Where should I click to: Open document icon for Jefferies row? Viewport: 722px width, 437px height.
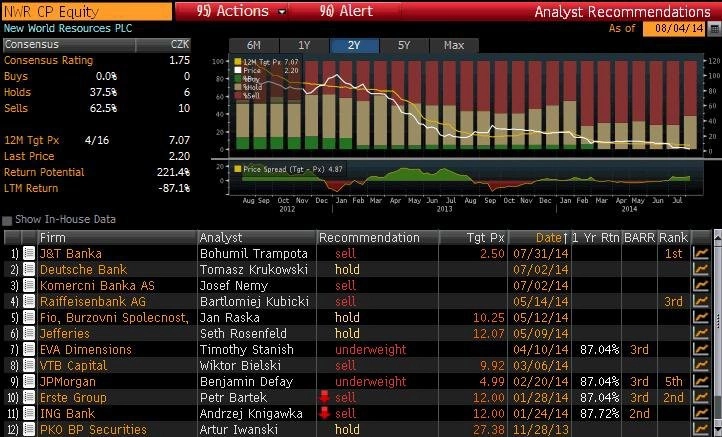pyautogui.click(x=29, y=333)
